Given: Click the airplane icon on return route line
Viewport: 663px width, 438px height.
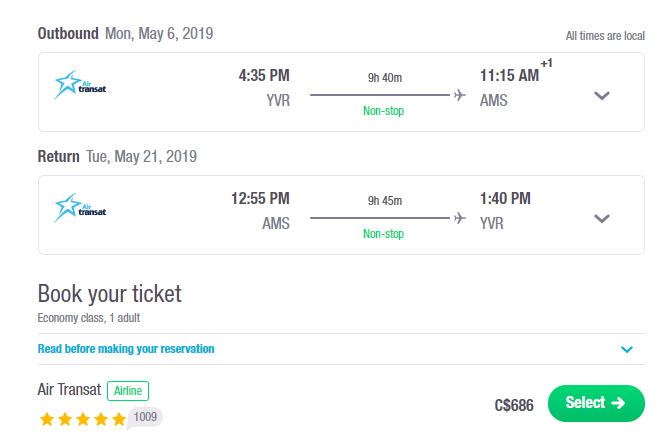Looking at the screenshot, I should point(460,218).
